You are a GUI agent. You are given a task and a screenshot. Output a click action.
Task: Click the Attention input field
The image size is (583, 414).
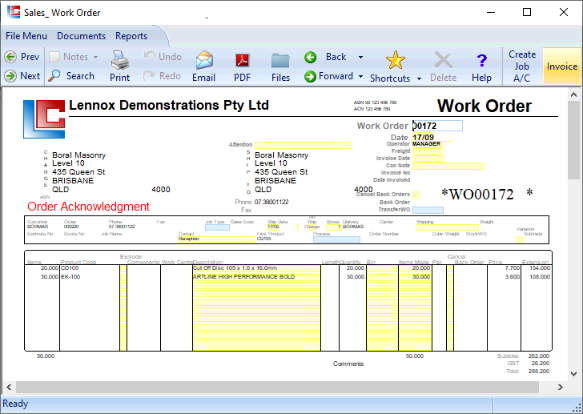coord(303,145)
